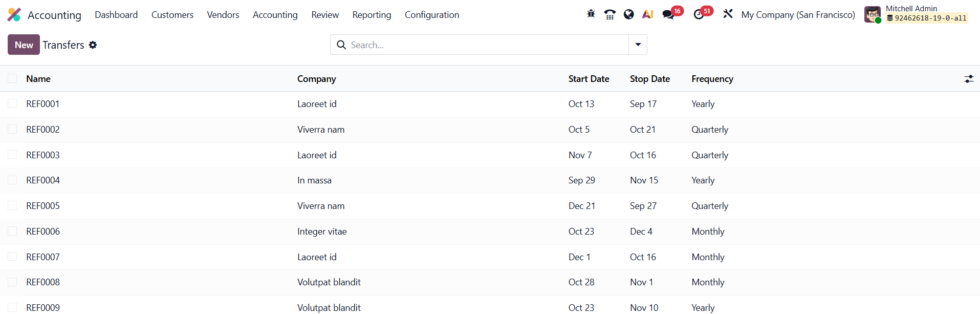This screenshot has width=980, height=314.
Task: Open the debug bug icon menu
Action: (x=591, y=14)
